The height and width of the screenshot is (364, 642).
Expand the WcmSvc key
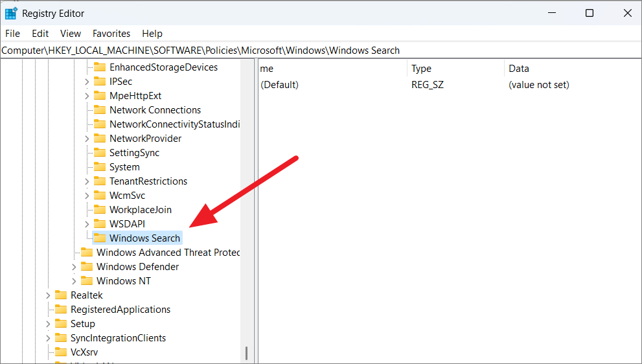[x=87, y=196]
